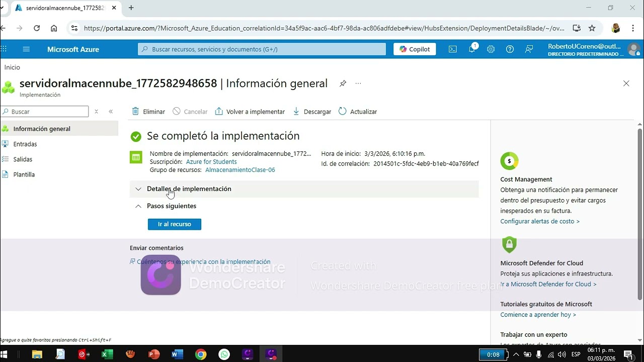Screen dimensions: 644x362
Task: Open the notifications bell
Action: [x=472, y=49]
